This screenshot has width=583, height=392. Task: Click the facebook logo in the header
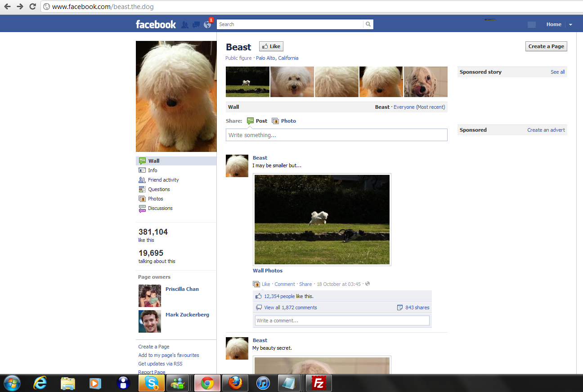156,24
